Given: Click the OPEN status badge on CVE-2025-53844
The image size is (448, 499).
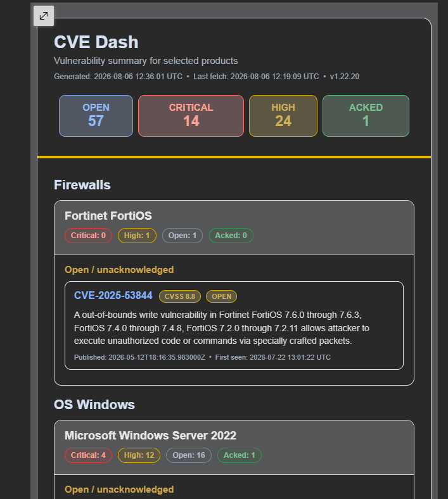Looking at the screenshot, I should point(221,296).
